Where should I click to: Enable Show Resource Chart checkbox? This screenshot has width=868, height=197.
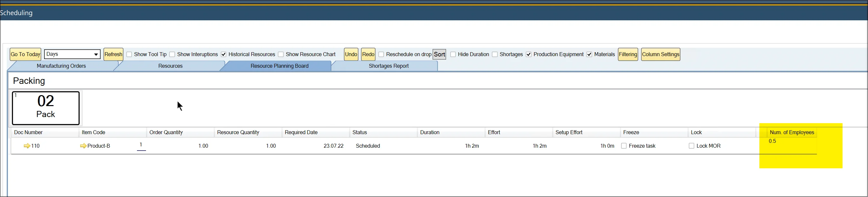(281, 54)
